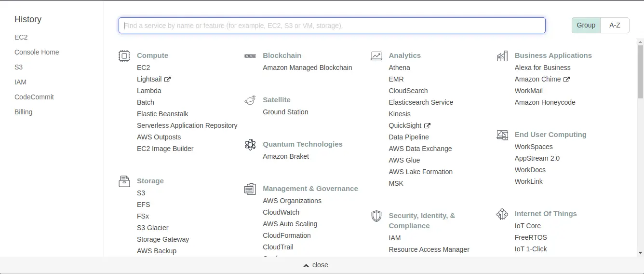Click the up chevron icon beside close
Screen dimensions: 644x274
click(306, 265)
